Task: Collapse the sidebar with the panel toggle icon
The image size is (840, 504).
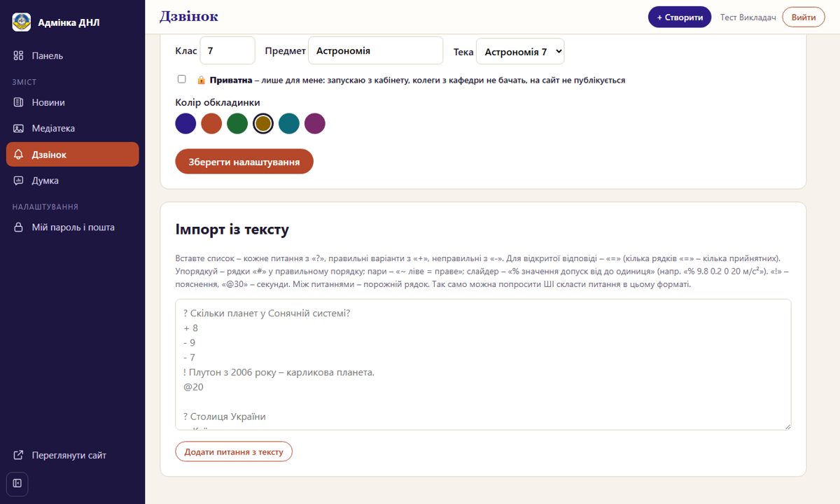Action: click(17, 483)
